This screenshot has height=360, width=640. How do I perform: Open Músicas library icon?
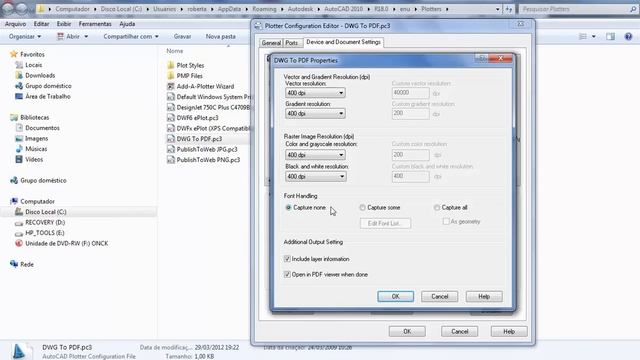(x=19, y=149)
